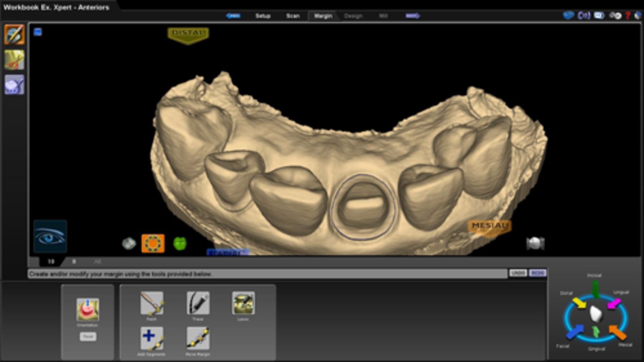This screenshot has width=644, height=362.
Task: Click the green tooth icon in the viewport
Action: [180, 243]
